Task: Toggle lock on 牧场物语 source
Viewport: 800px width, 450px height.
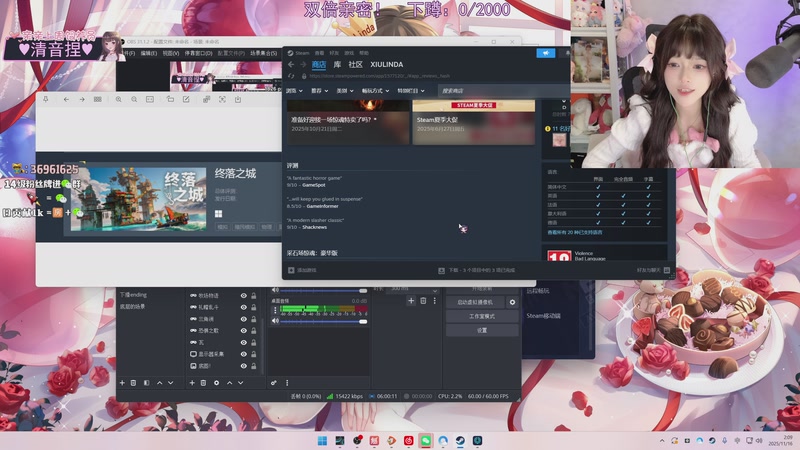Action: pos(253,295)
